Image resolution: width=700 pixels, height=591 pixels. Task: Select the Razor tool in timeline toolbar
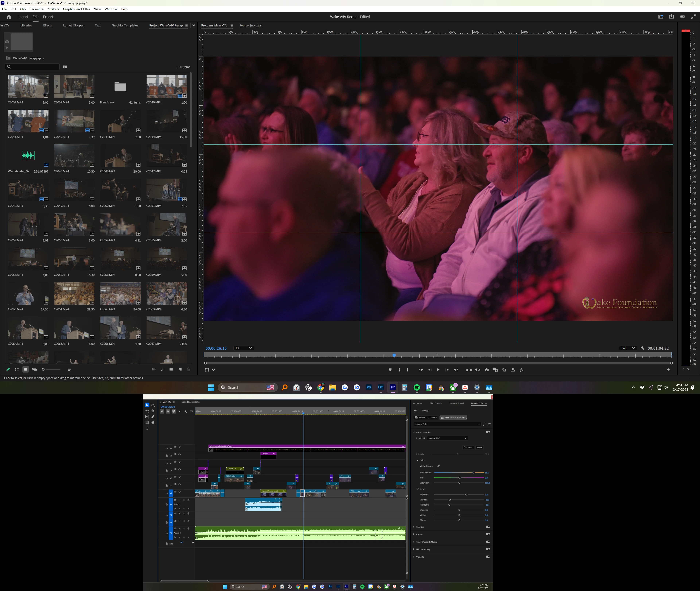pos(153,411)
